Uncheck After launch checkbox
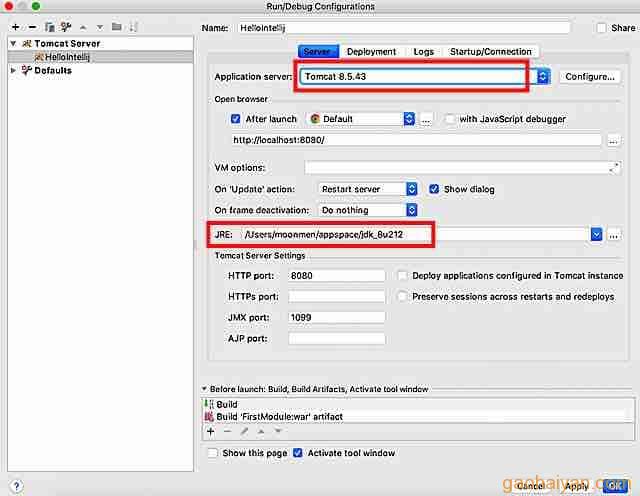The width and height of the screenshot is (640, 496). click(236, 119)
